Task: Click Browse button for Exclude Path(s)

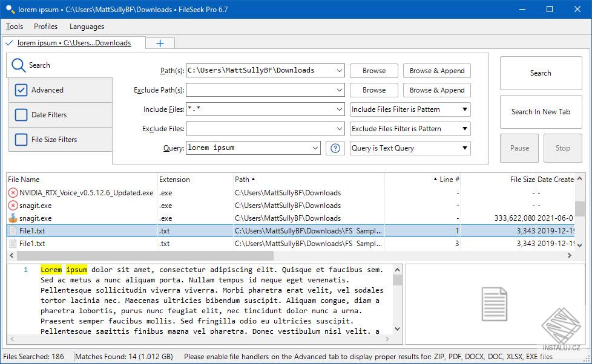Action: tap(373, 90)
